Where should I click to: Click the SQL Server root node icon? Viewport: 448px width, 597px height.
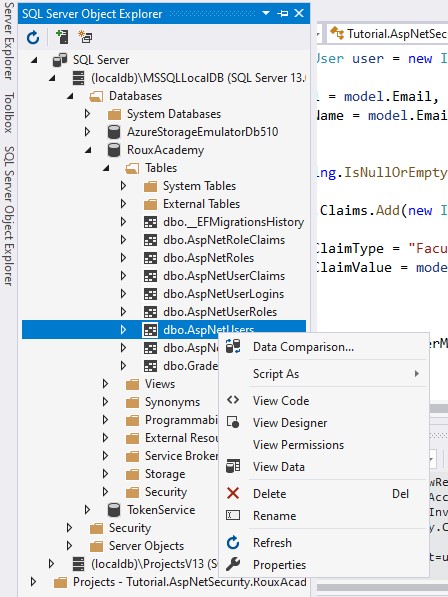coord(60,60)
